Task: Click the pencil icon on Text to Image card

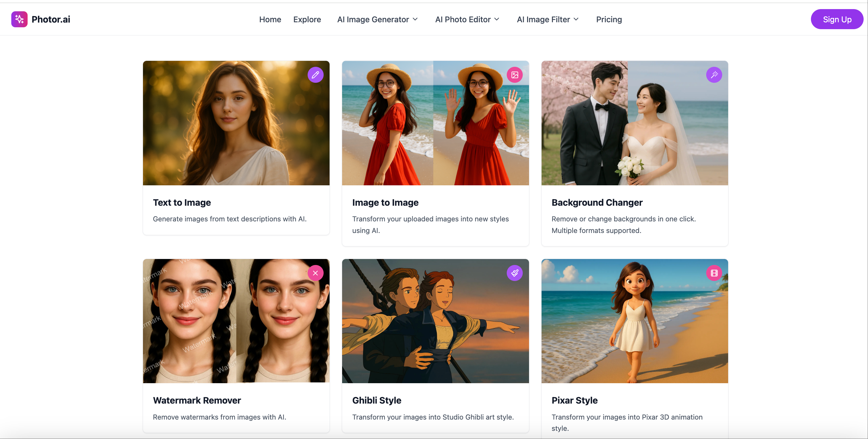Action: [x=315, y=74]
